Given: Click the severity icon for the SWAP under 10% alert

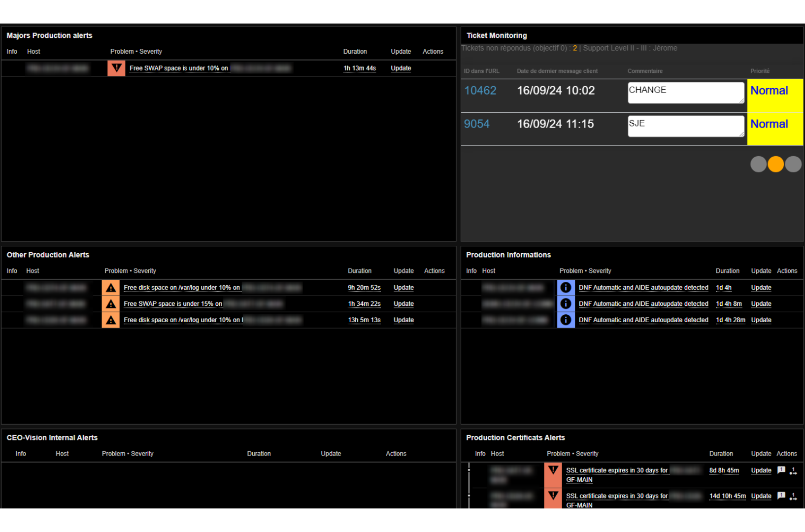Looking at the screenshot, I should click(x=116, y=68).
